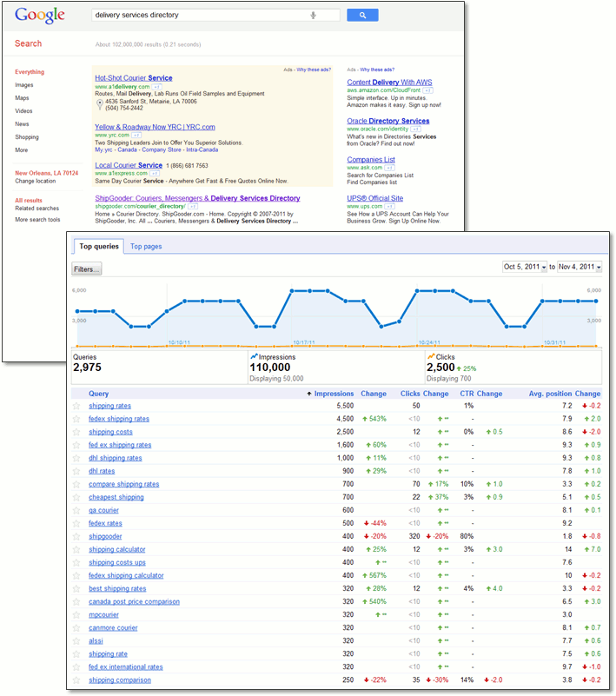Viewport: 616px width, 696px height.
Task: Click the +1 button beside www.ask.com
Action: coord(389,168)
